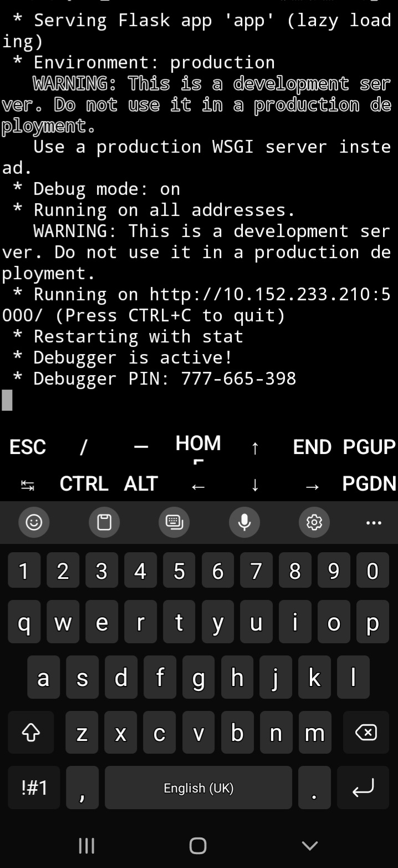Tap the up arrow extra key
The height and width of the screenshot is (868, 398).
tap(255, 448)
